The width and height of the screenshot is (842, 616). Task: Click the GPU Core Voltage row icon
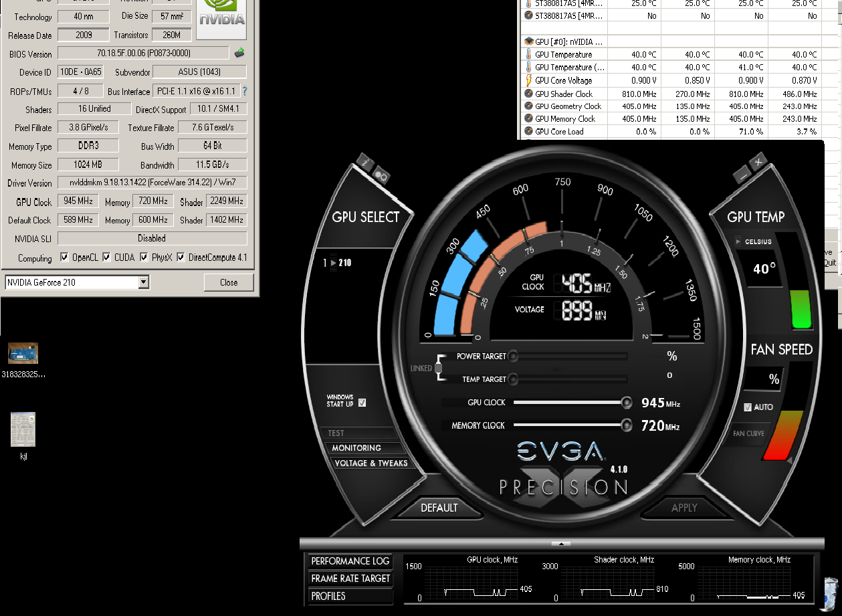pos(529,80)
